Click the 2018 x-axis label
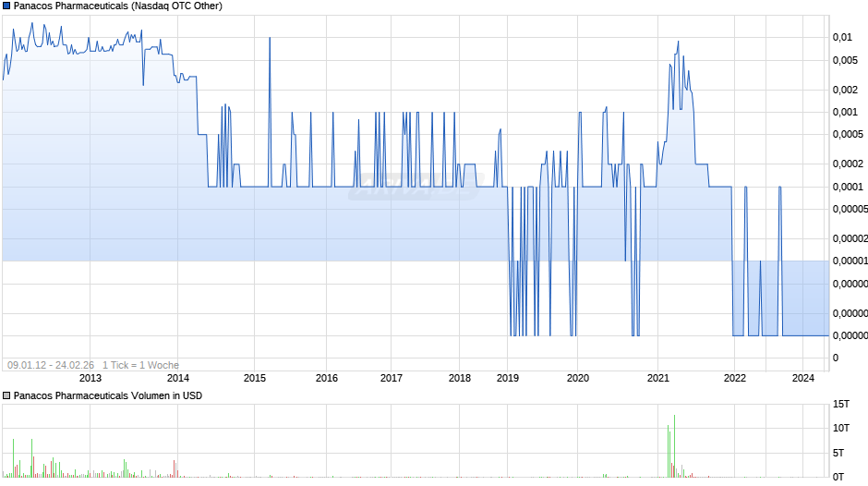 point(460,378)
